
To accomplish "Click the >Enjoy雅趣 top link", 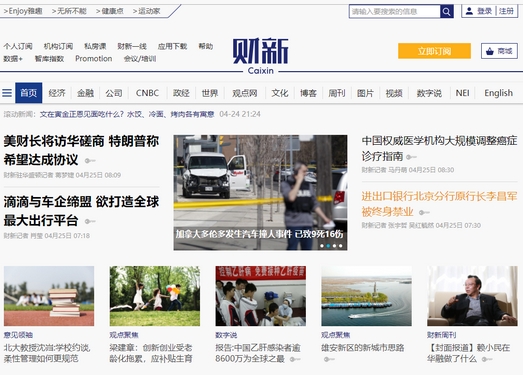I will pyautogui.click(x=23, y=11).
